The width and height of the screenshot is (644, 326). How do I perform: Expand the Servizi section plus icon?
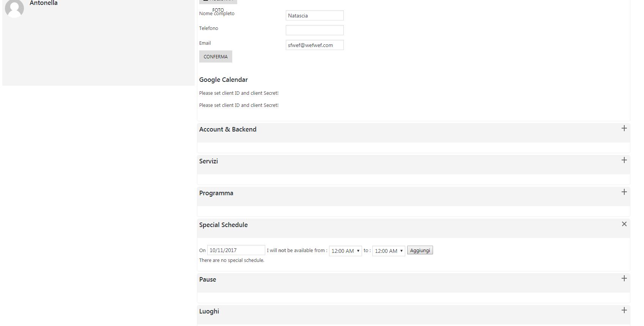(x=624, y=160)
